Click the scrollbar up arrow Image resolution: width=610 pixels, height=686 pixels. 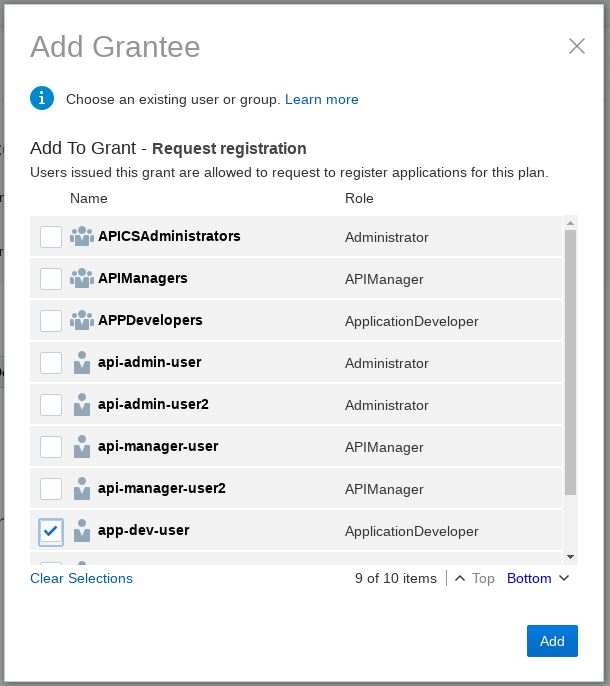570,223
